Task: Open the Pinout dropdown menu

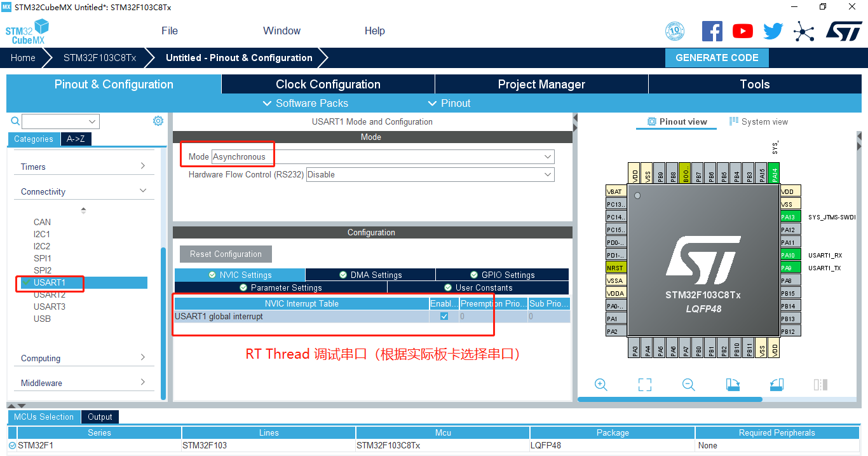Action: [450, 103]
